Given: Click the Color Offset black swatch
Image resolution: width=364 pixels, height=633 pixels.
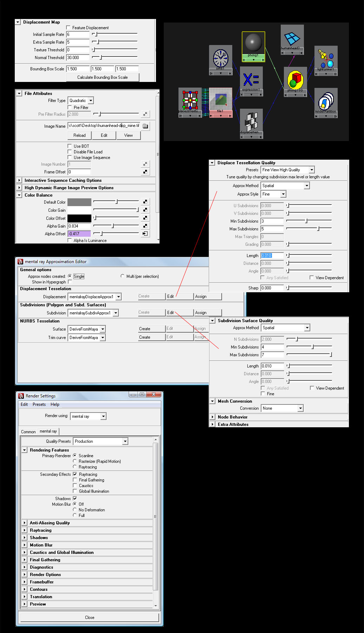Looking at the screenshot, I should [x=79, y=218].
